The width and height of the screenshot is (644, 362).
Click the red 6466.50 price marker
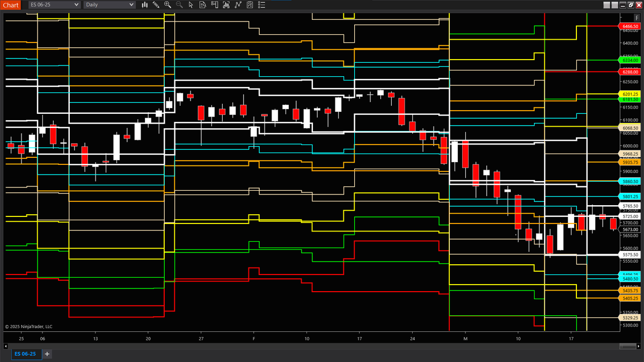click(629, 26)
